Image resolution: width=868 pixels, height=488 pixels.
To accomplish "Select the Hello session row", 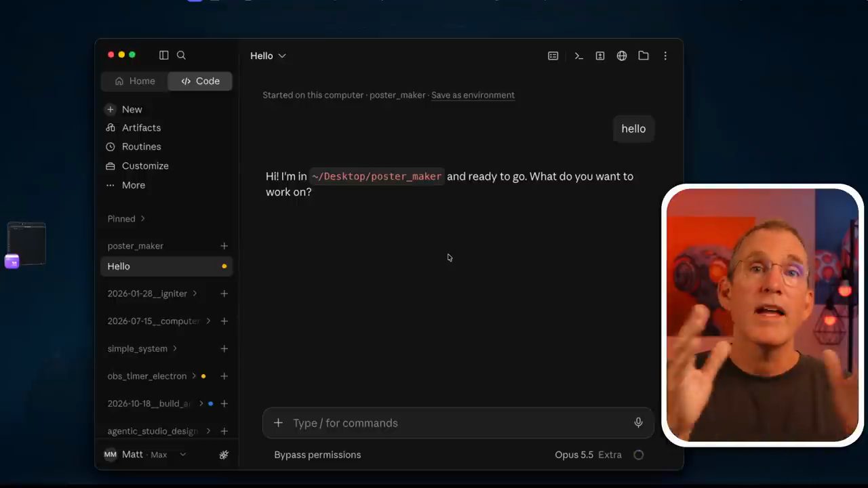I will point(166,266).
